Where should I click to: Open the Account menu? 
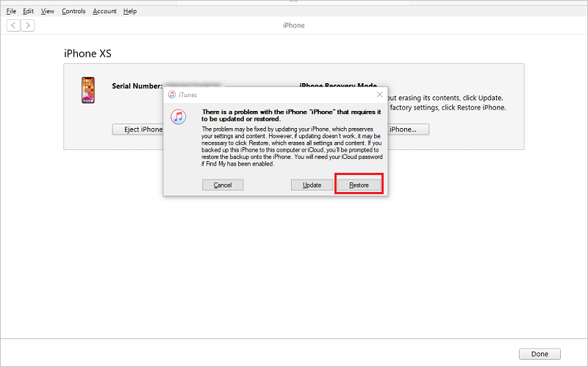pos(104,11)
